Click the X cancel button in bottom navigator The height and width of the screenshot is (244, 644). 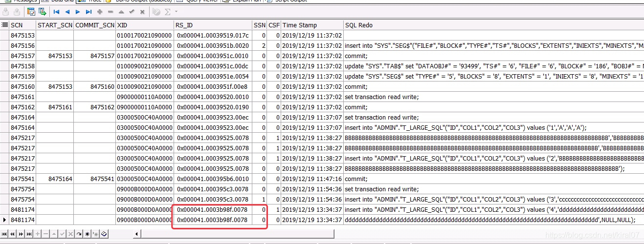click(x=70, y=234)
